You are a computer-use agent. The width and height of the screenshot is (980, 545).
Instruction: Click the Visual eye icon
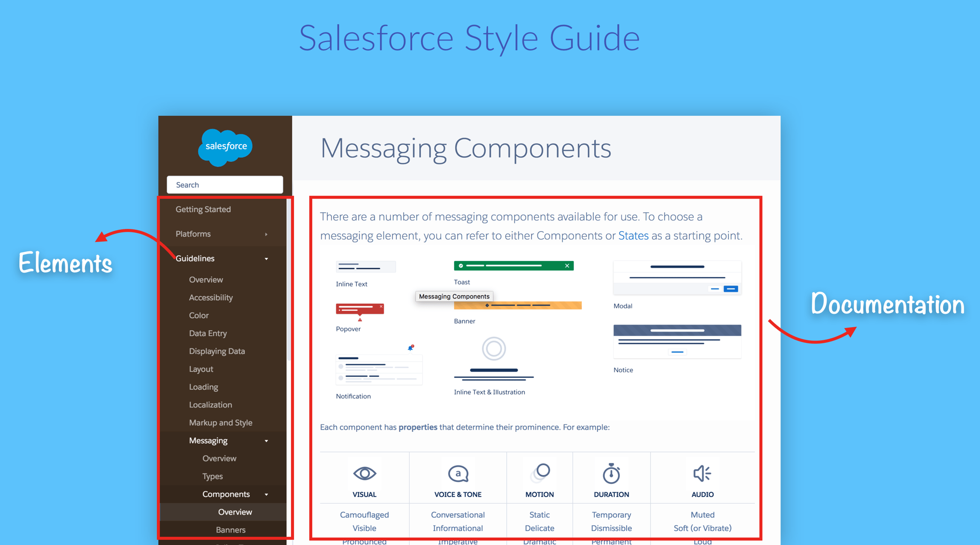tap(364, 473)
